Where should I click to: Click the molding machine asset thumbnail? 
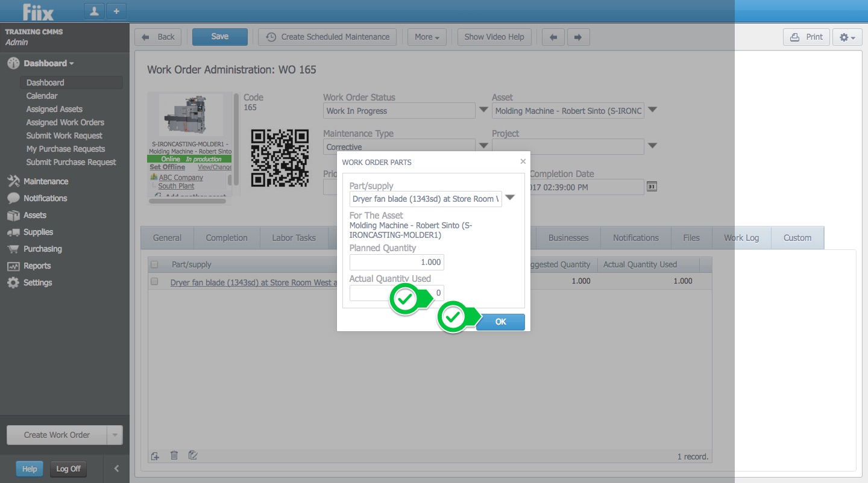tap(190, 114)
